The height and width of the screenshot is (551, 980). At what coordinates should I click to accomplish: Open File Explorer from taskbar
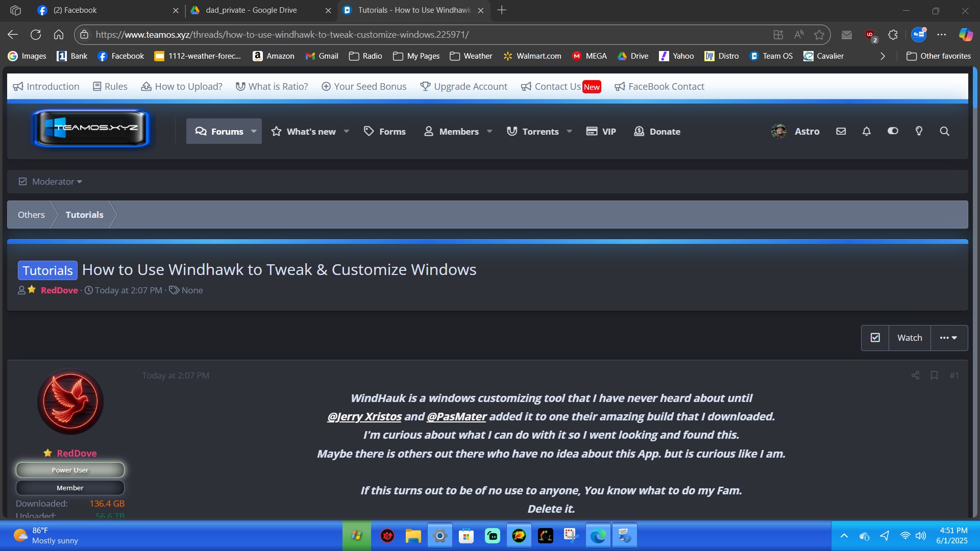(x=413, y=536)
